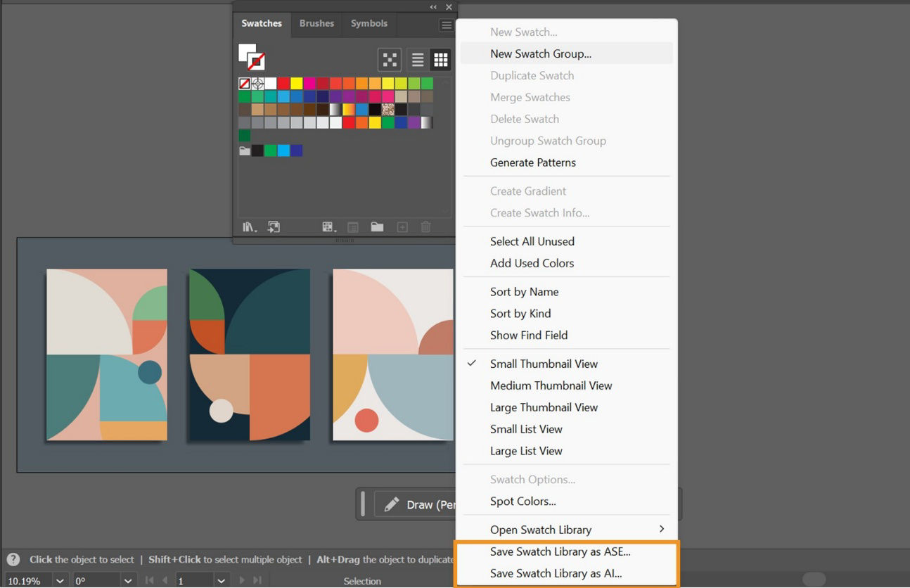Enable Large List View
Viewport: 910px width, 588px height.
(x=526, y=451)
